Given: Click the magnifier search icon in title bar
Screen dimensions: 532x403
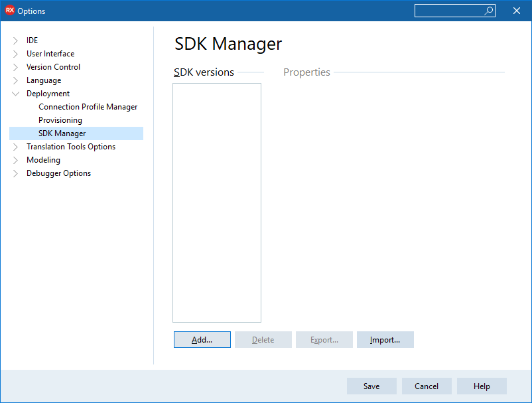Looking at the screenshot, I should pyautogui.click(x=488, y=11).
